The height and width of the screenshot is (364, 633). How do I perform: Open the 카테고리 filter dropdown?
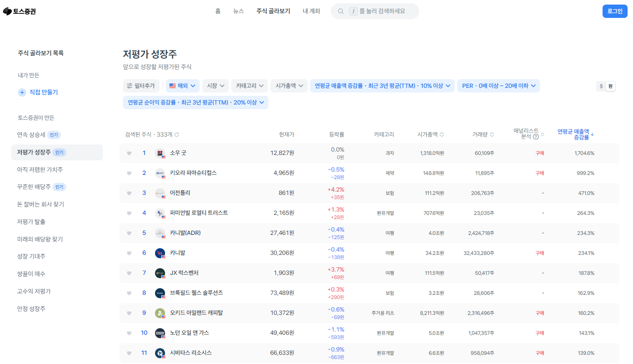point(250,86)
